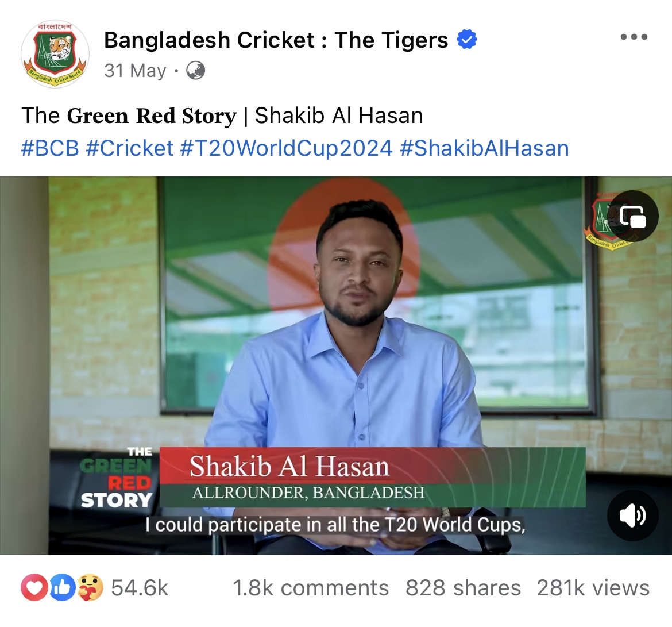The width and height of the screenshot is (672, 627).
Task: Click the 31 May post date
Action: click(135, 71)
